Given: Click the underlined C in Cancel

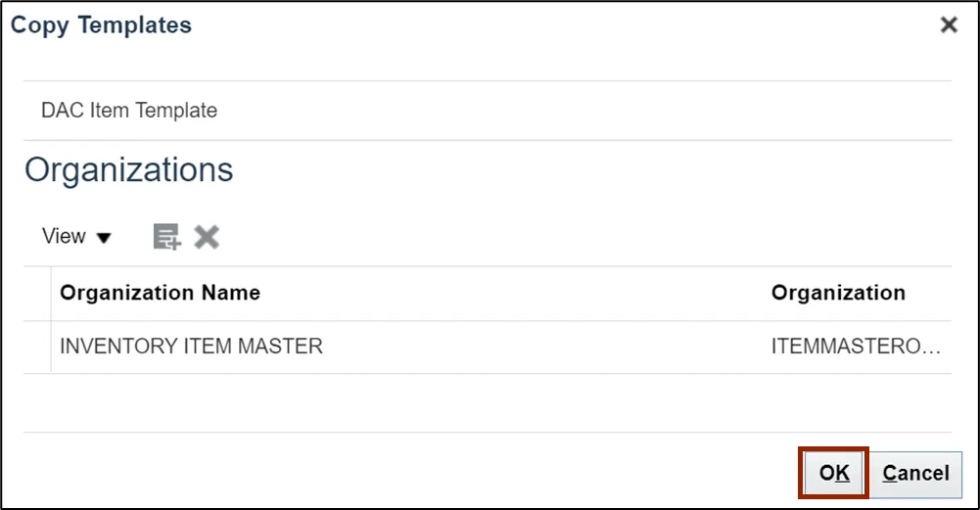Looking at the screenshot, I should tap(890, 473).
